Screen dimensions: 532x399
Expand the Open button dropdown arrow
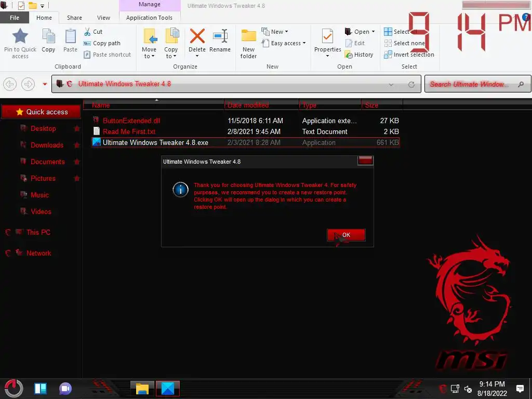point(374,32)
